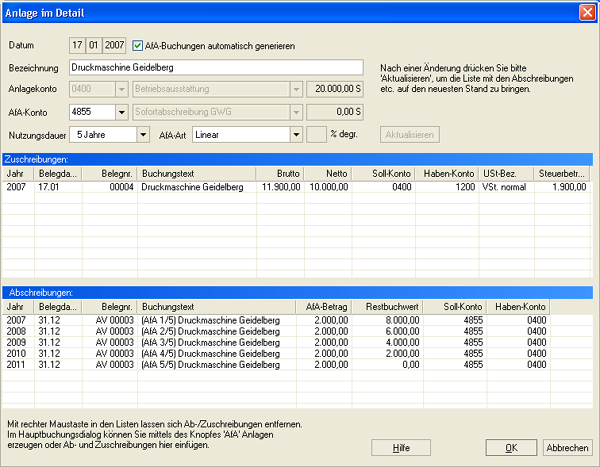The height and width of the screenshot is (467, 600).
Task: Click the Abbrechen button
Action: pyautogui.click(x=567, y=447)
